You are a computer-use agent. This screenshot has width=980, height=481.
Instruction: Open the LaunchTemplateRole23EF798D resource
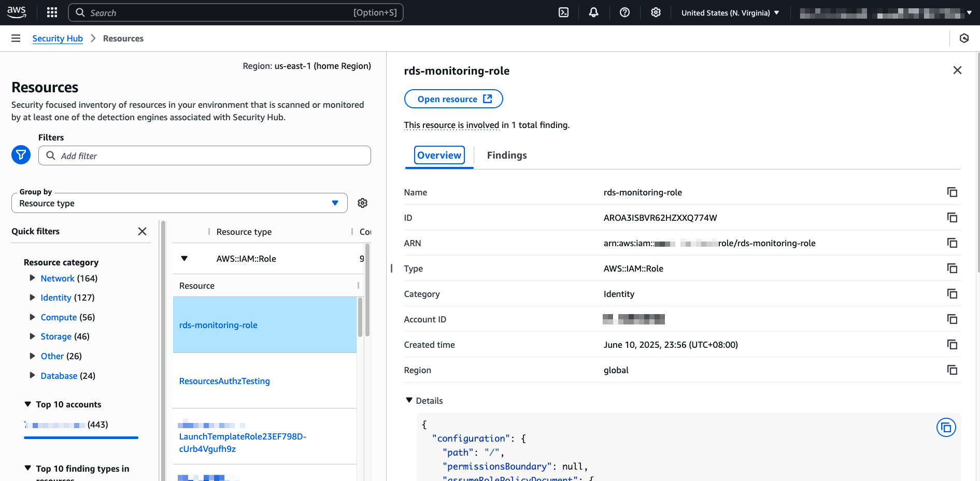pyautogui.click(x=243, y=443)
